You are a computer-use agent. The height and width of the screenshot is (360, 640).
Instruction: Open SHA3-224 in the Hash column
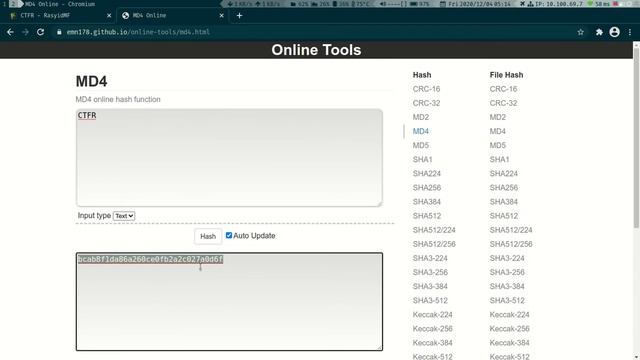(430, 258)
